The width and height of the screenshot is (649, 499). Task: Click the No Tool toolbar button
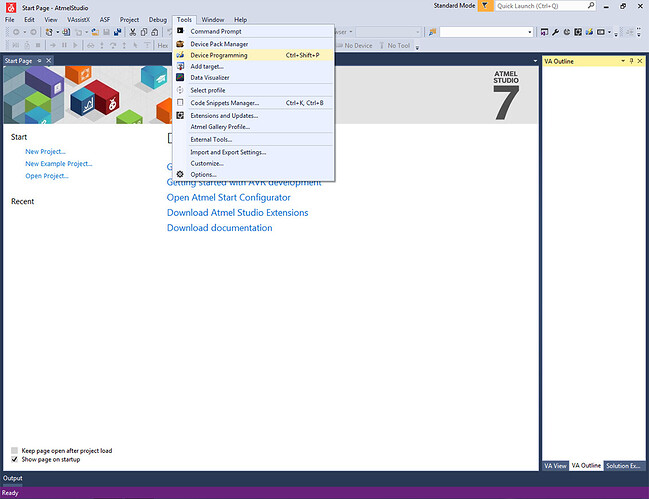click(394, 46)
